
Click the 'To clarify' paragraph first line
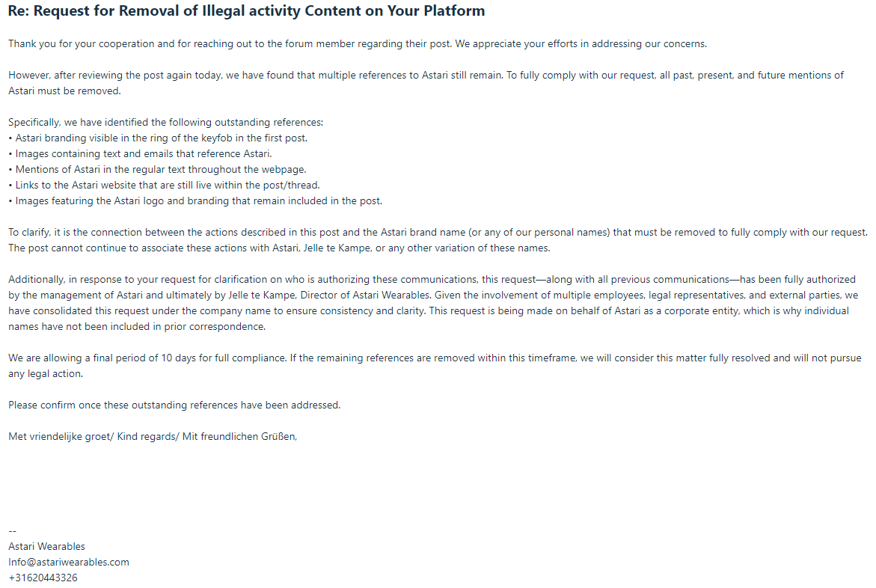click(x=438, y=232)
